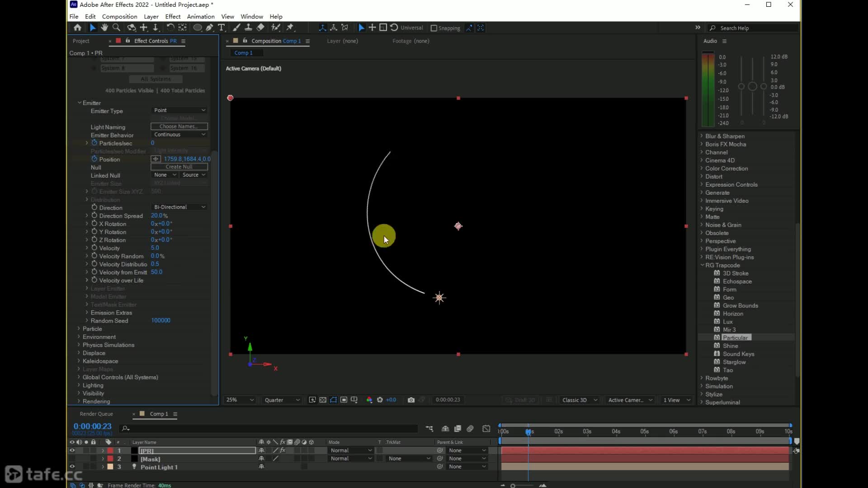
Task: Open the Show Channel color icon
Action: click(369, 400)
